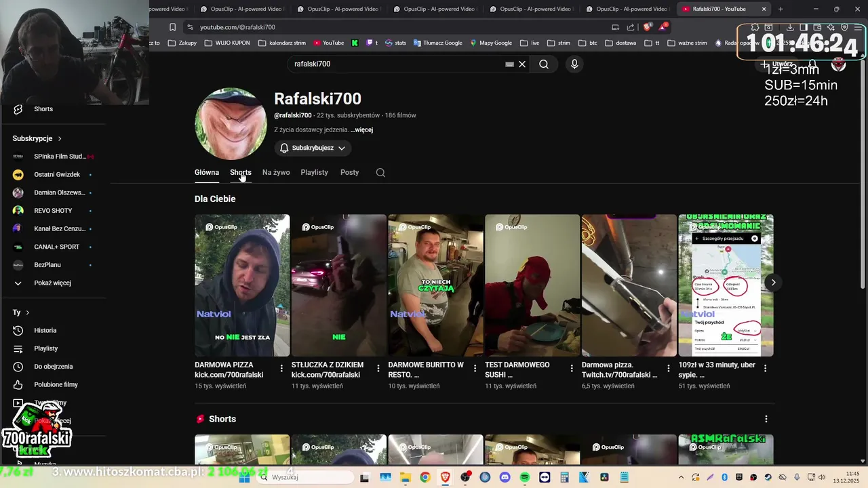Open REVO SHOTY subscription channel
Viewport: 868px width, 488px height.
click(x=53, y=211)
